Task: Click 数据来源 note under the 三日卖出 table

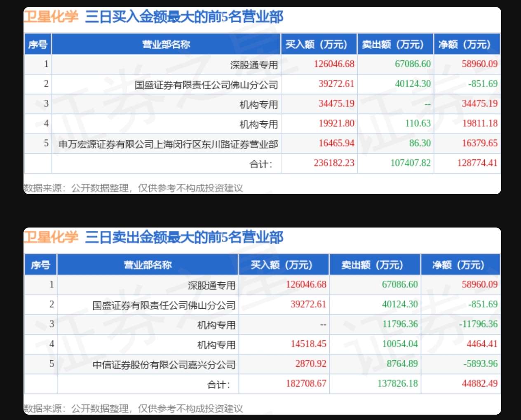Action: (x=133, y=409)
